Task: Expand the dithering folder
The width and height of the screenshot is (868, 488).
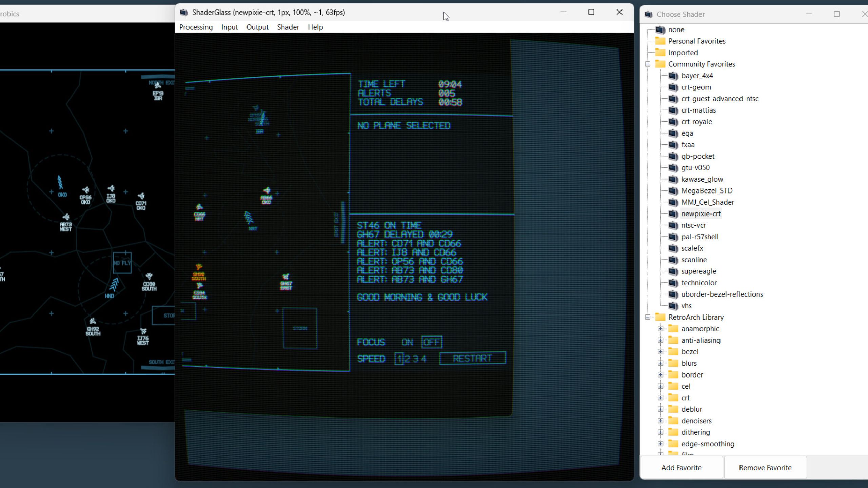Action: (660, 432)
